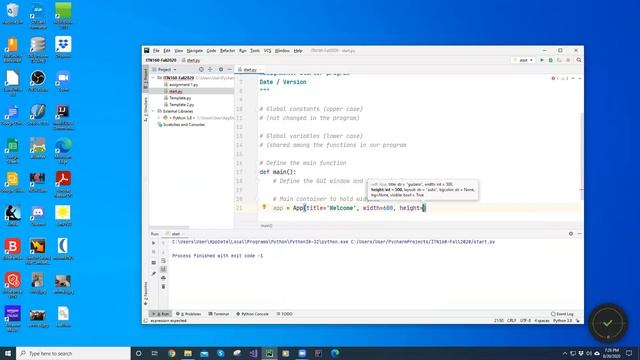Click the red error indicator in editor corner

[553, 78]
